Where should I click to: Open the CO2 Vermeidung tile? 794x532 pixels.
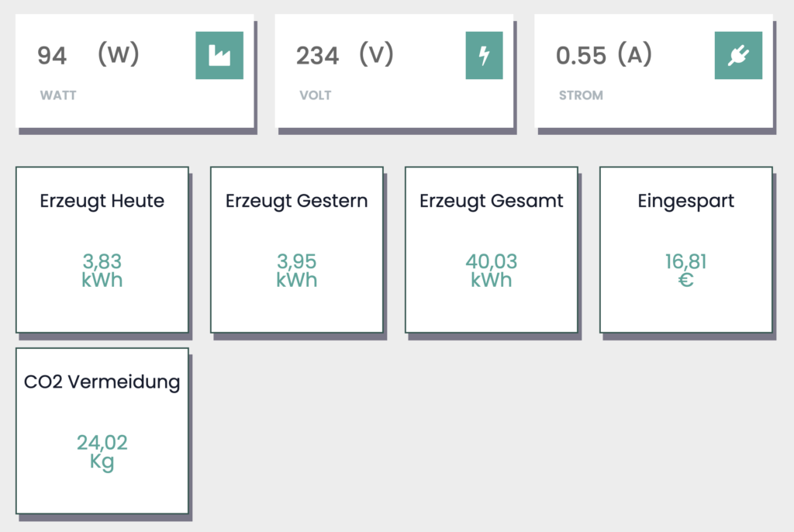(102, 430)
